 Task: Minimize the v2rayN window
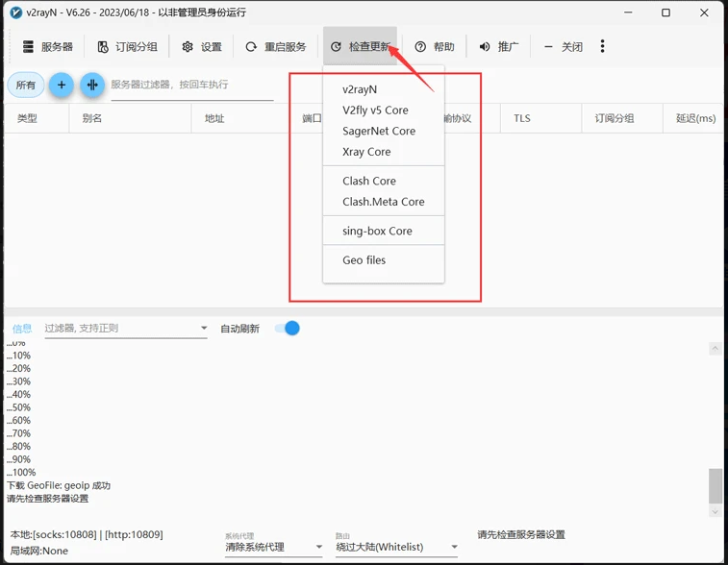pos(628,12)
